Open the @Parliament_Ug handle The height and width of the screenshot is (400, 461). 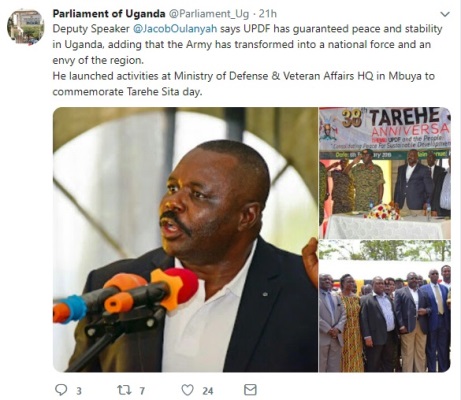pyautogui.click(x=209, y=14)
